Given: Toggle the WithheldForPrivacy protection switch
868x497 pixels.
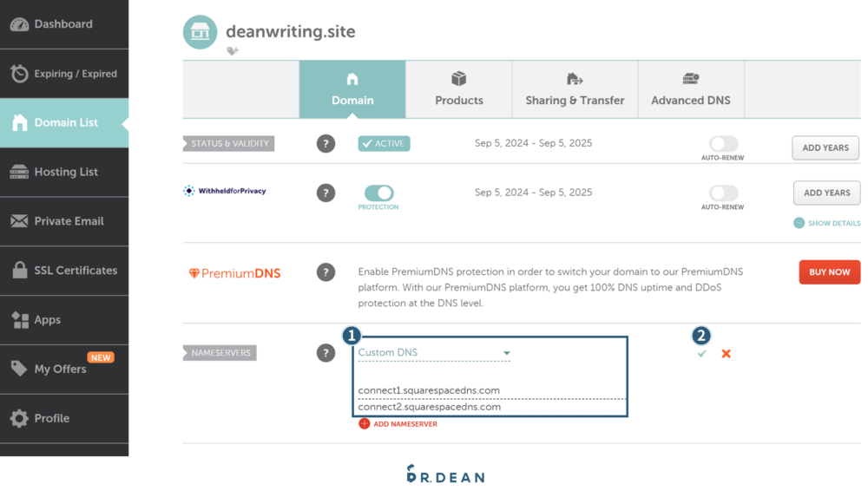Looking at the screenshot, I should tap(378, 193).
